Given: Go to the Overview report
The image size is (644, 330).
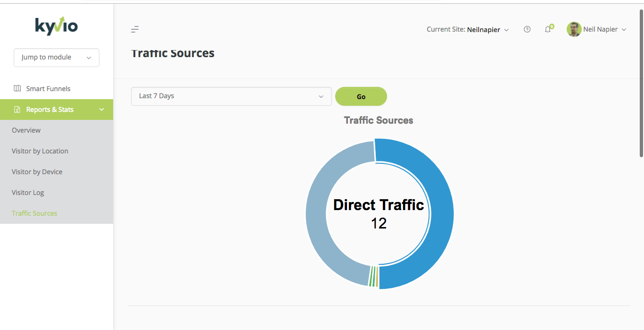Looking at the screenshot, I should pyautogui.click(x=26, y=130).
